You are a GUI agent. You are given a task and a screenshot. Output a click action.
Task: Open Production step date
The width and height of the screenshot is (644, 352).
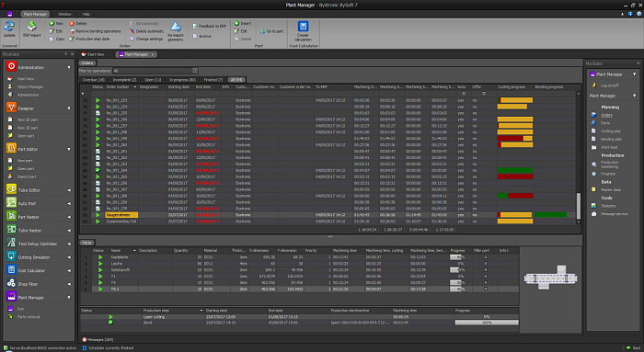click(89, 39)
